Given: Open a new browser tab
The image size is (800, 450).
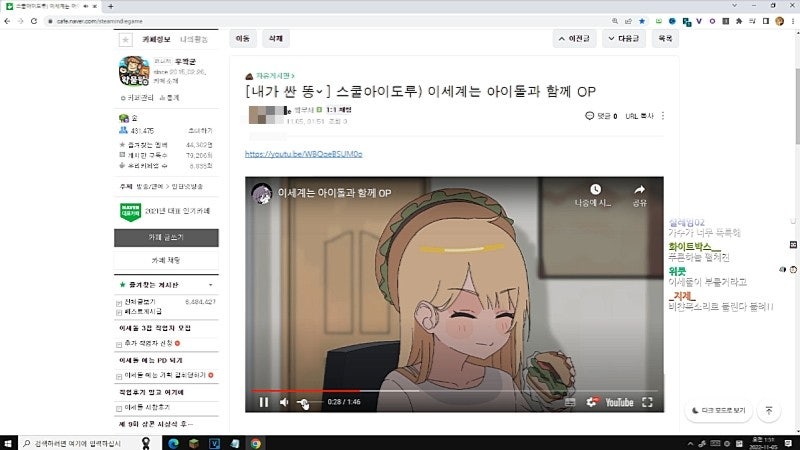Looking at the screenshot, I should coord(111,6).
